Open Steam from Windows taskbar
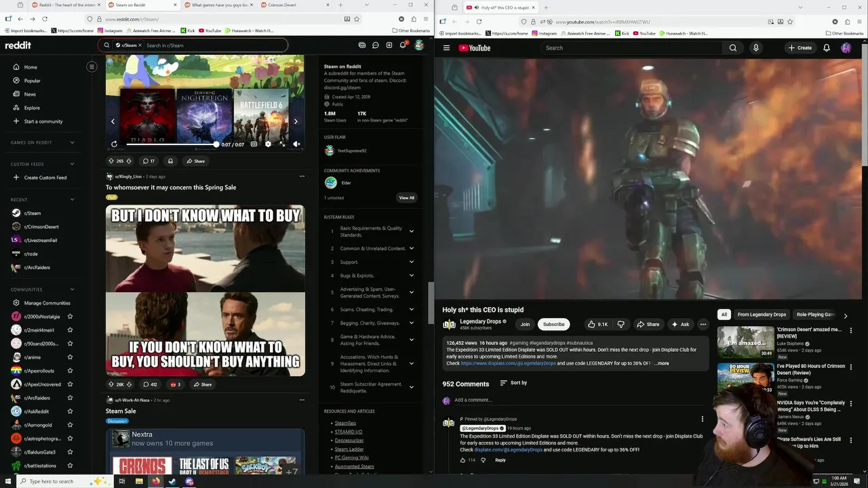The width and height of the screenshot is (868, 488). tap(172, 481)
